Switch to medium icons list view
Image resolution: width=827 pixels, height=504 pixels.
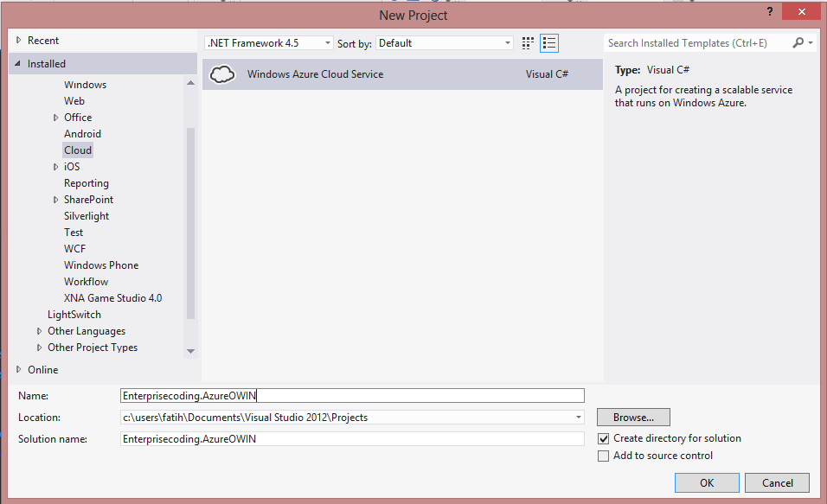pyautogui.click(x=549, y=43)
